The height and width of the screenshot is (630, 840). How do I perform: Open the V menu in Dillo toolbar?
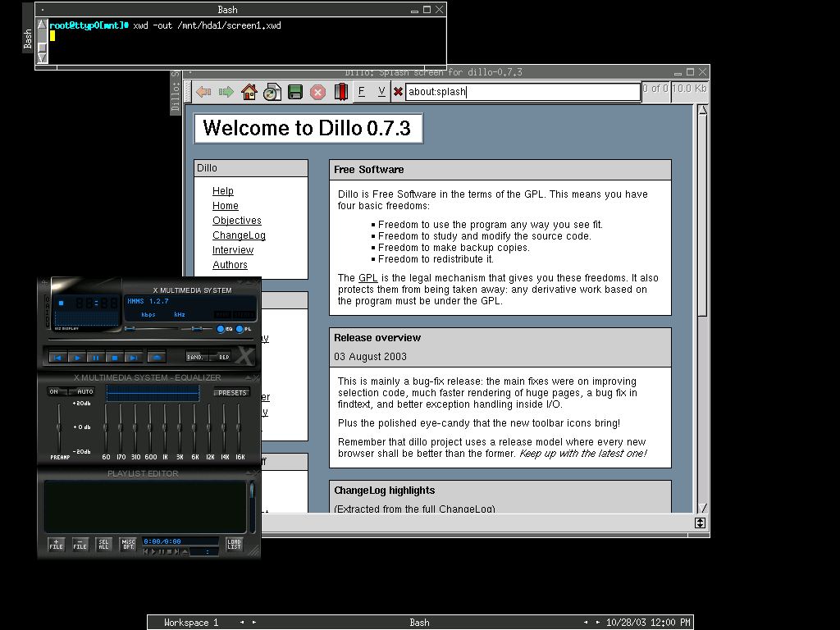click(381, 92)
